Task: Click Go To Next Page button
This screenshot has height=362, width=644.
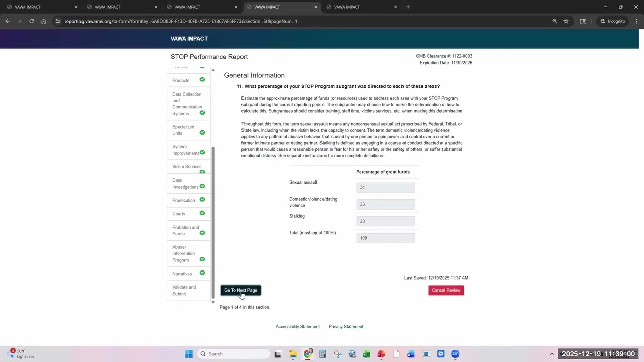Action: click(240, 290)
